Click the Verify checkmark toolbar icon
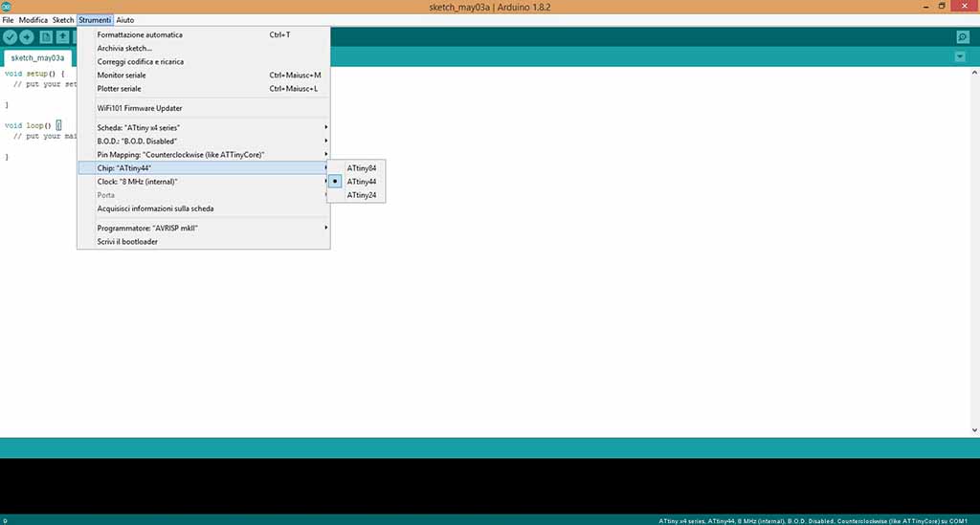Image resolution: width=980 pixels, height=525 pixels. [10, 37]
